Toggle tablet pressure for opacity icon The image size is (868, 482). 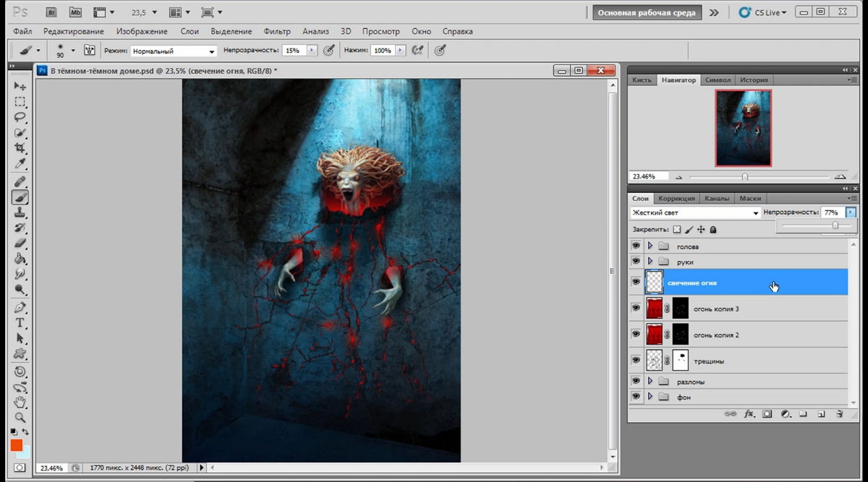329,51
